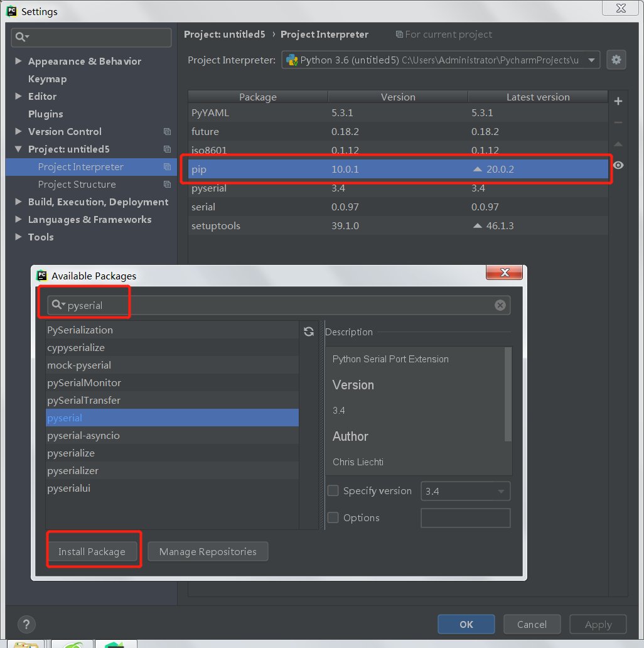This screenshot has height=648, width=644.
Task: Clear the pyserial search text with X icon
Action: click(x=500, y=305)
